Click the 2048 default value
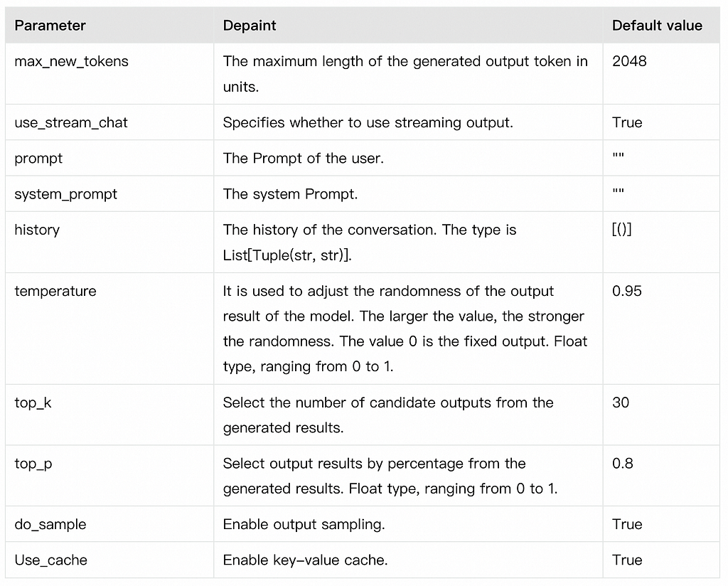728x586 pixels. (629, 61)
